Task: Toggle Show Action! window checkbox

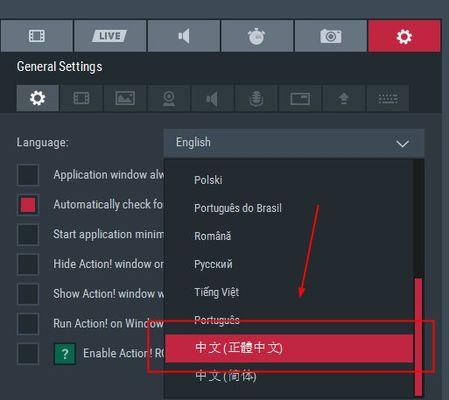Action: click(28, 294)
